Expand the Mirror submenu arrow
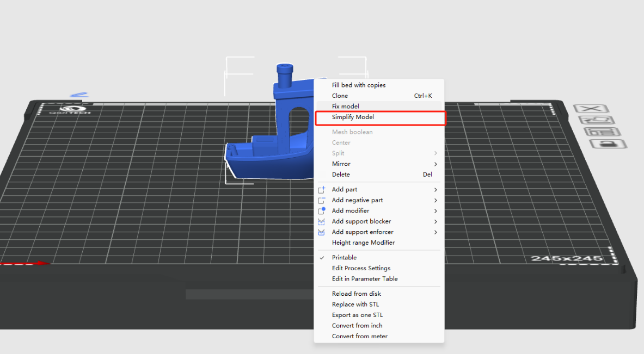This screenshot has height=354, width=644. [x=436, y=164]
